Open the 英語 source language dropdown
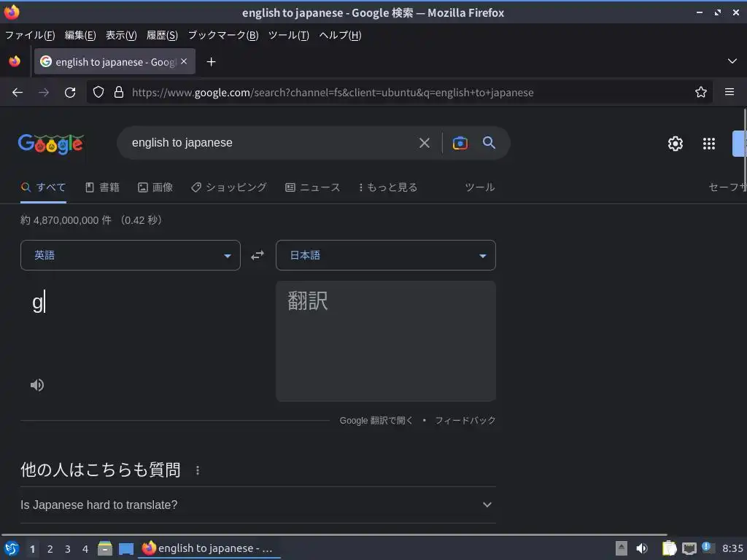The height and width of the screenshot is (560, 747). point(131,255)
